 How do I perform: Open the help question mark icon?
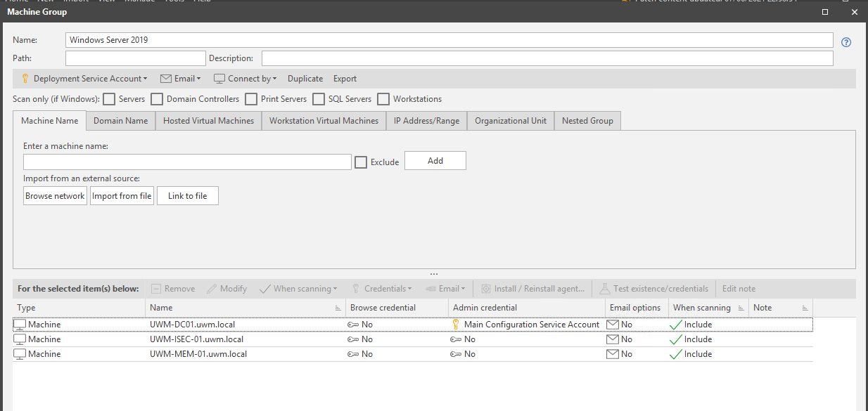[x=845, y=42]
